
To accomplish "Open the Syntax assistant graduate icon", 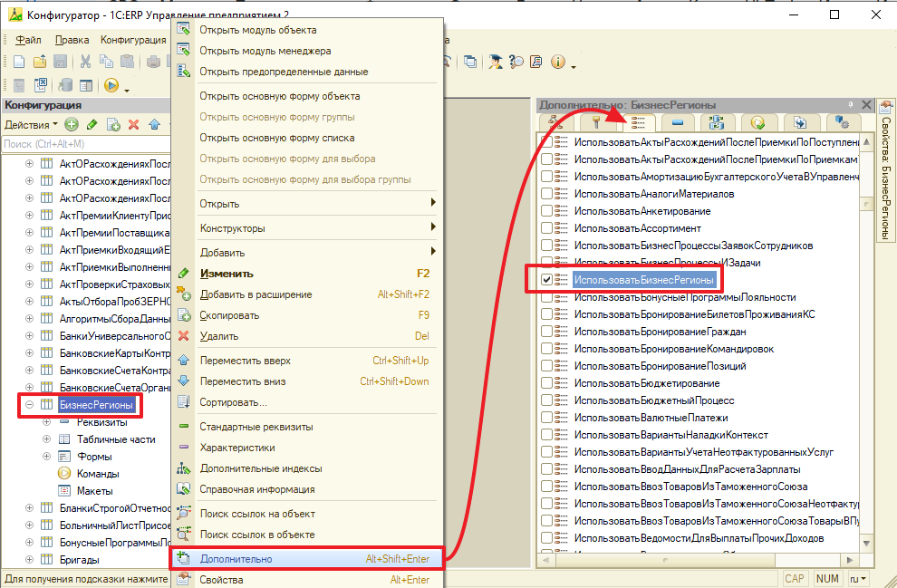I will [496, 62].
